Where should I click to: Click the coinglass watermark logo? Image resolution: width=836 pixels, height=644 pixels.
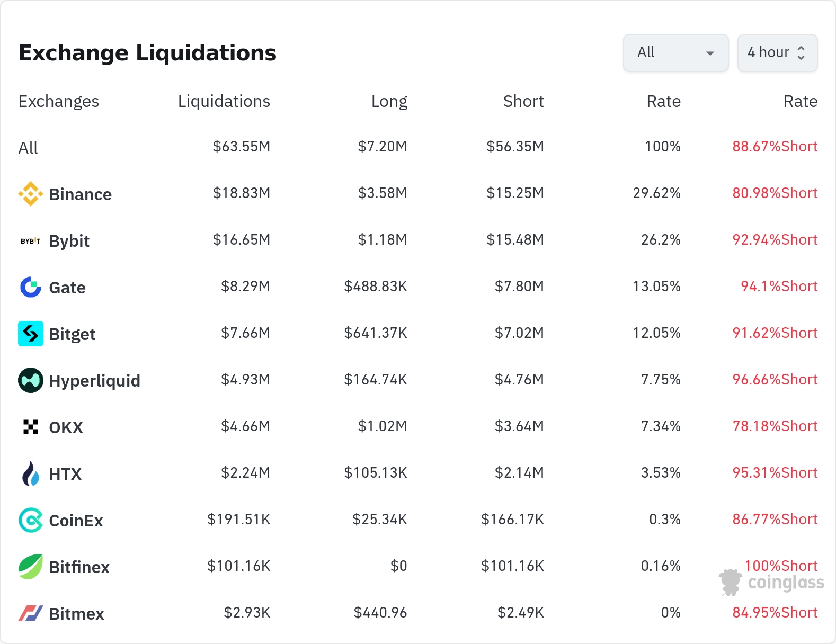click(771, 583)
